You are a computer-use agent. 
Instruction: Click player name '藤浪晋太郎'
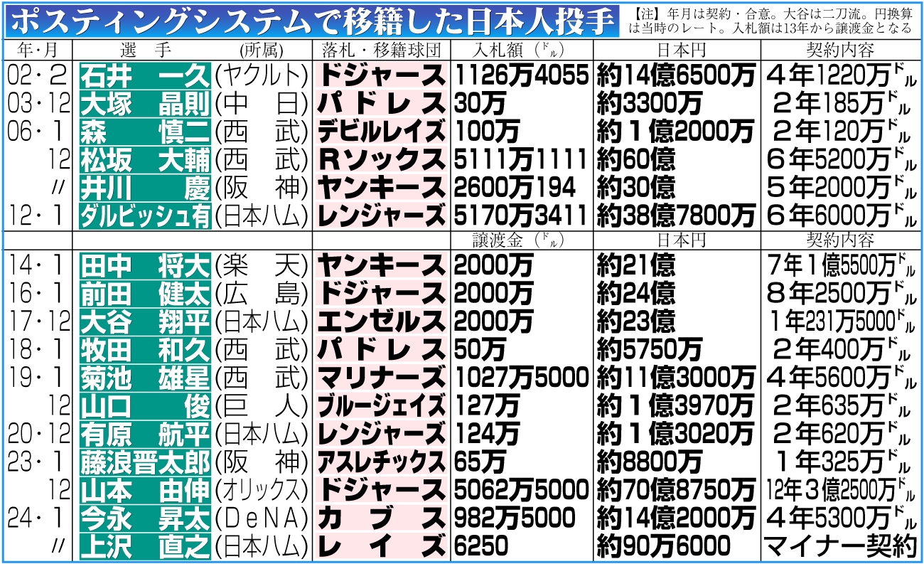[x=145, y=462]
